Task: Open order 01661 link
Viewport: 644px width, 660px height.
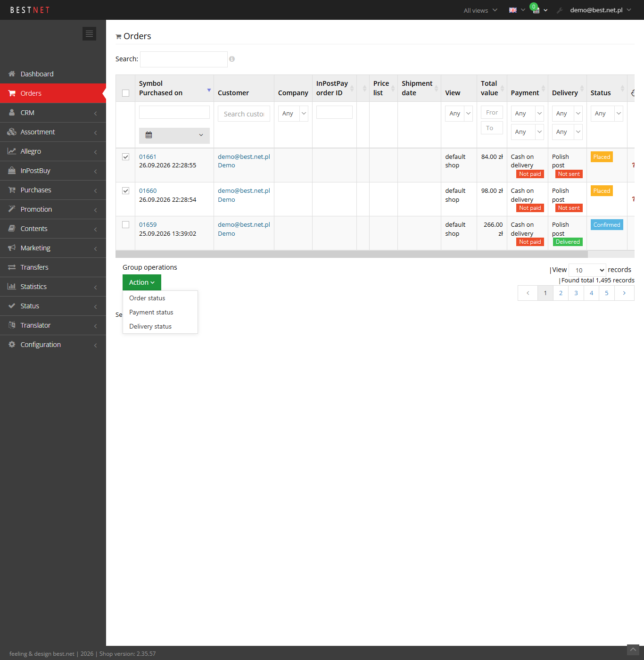Action: (148, 157)
